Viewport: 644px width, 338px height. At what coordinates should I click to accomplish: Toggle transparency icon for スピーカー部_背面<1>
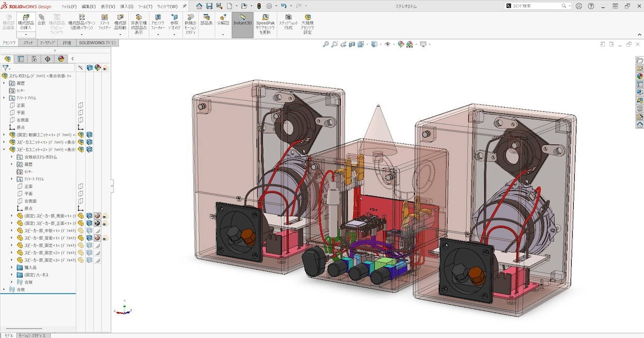click(x=97, y=238)
